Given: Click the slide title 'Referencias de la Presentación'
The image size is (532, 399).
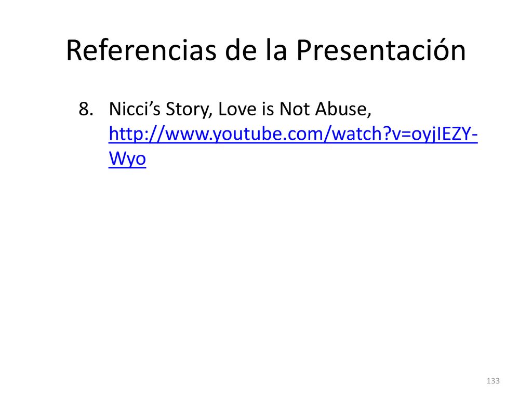Looking at the screenshot, I should tap(266, 50).
